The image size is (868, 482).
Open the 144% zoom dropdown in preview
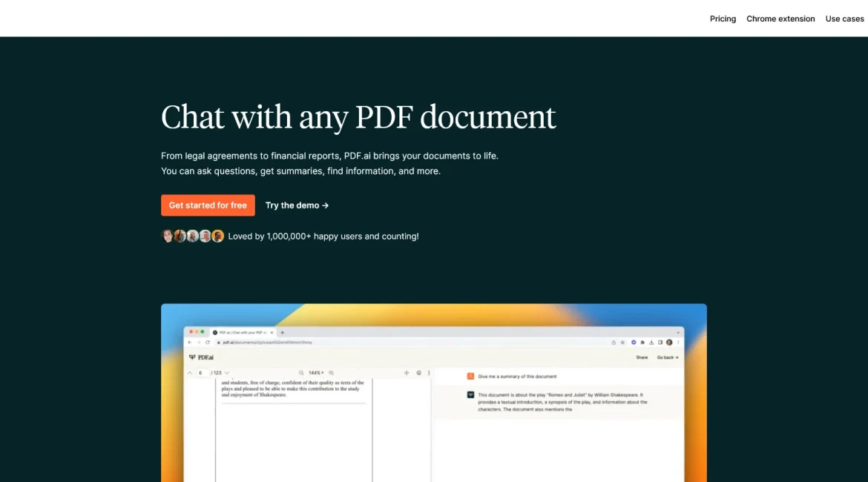[316, 373]
